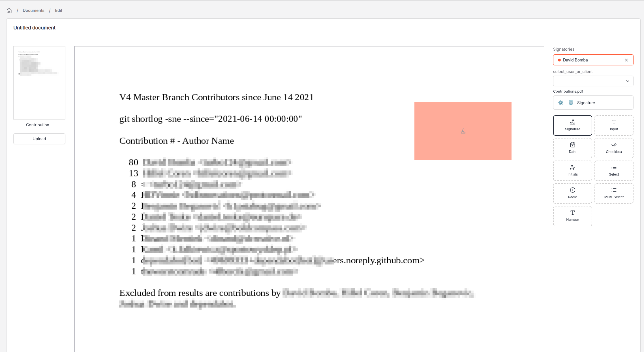Delete Signature field with trash icon
Screen dimensions: 644x352
click(x=571, y=103)
